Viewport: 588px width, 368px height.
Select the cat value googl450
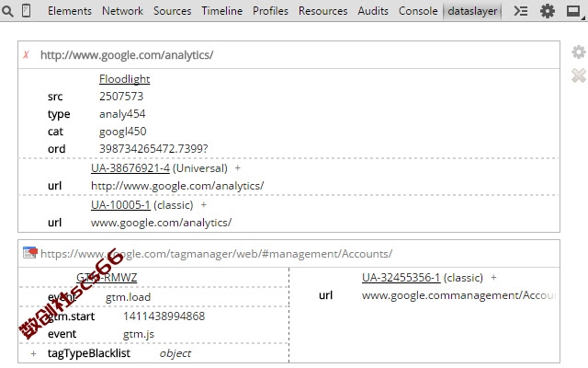(122, 132)
